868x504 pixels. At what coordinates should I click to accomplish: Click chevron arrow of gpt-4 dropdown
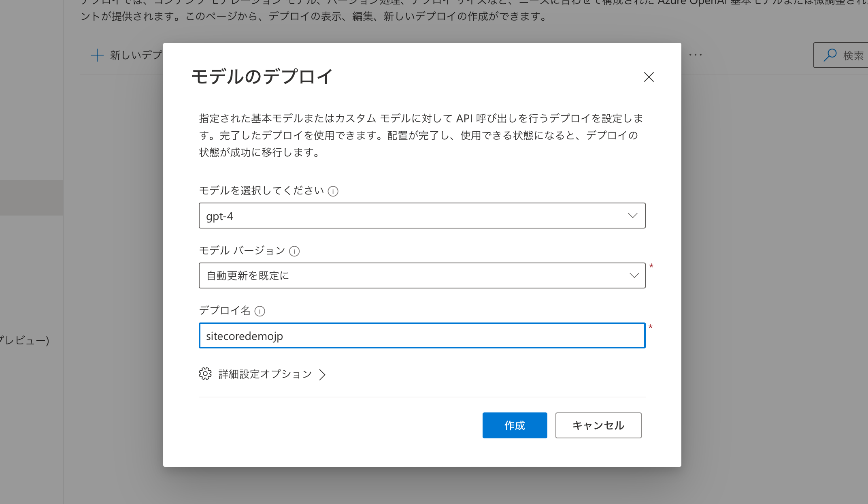(x=632, y=216)
